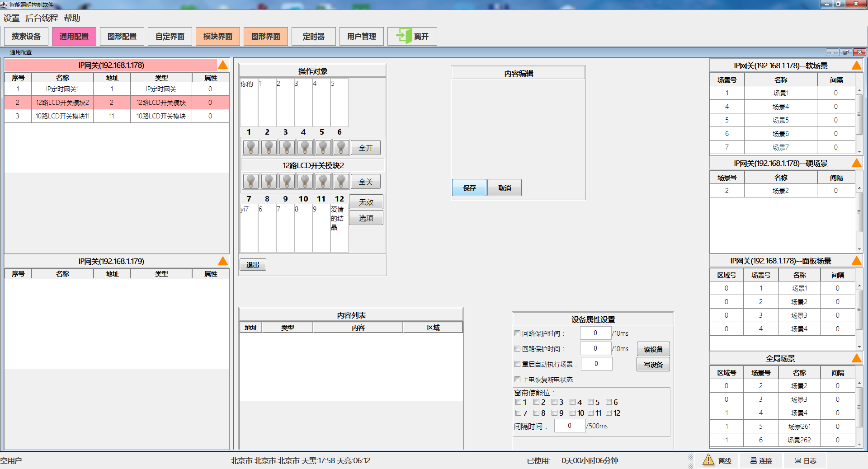868x469 pixels.
Task: Open the 连接 connection status button
Action: tap(761, 461)
